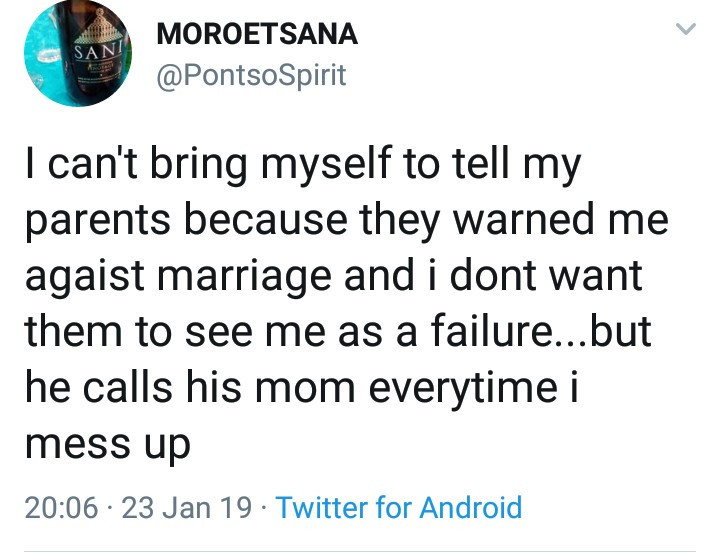
Task: Click the Twitter for Android source link
Action: click(398, 507)
